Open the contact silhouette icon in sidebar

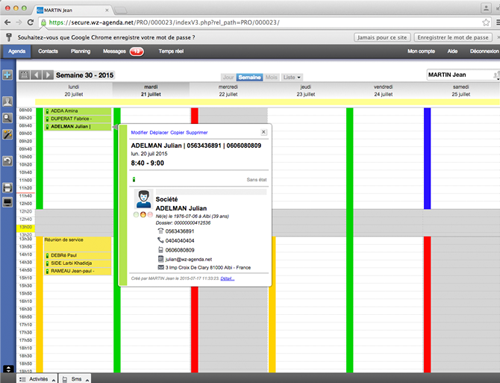click(7, 101)
